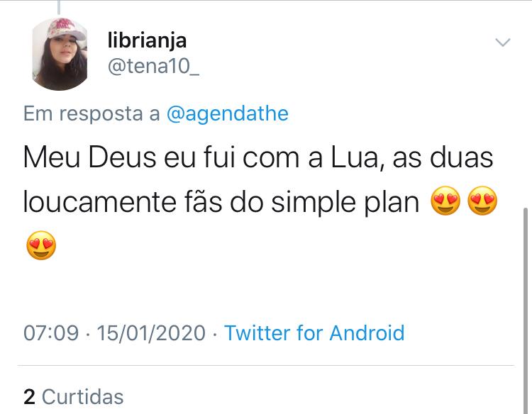Viewport: 532px width, 414px height.
Task: Click the display name librianja
Action: (146, 40)
